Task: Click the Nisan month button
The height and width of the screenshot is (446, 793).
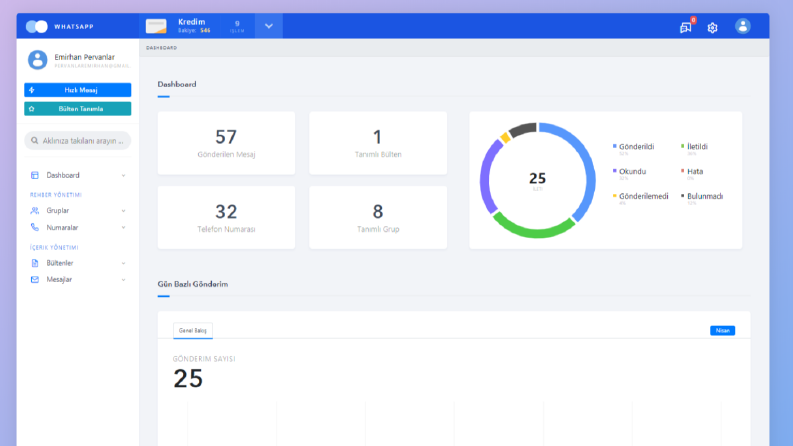Action: (x=722, y=330)
